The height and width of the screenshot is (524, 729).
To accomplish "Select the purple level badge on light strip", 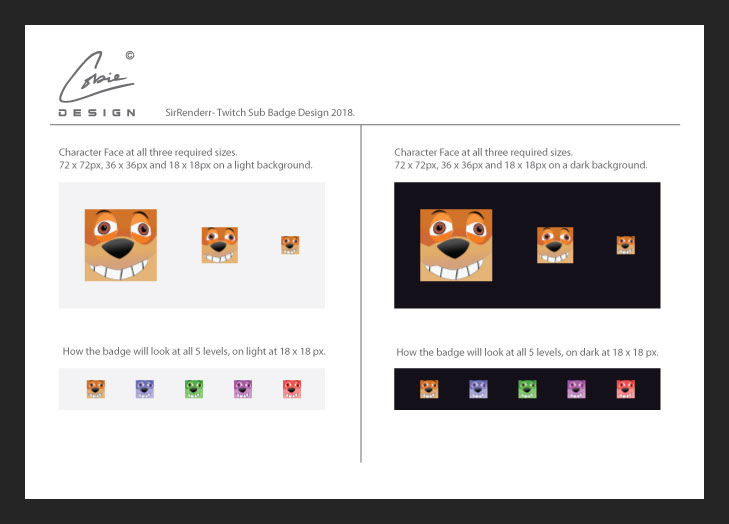I will (x=243, y=389).
